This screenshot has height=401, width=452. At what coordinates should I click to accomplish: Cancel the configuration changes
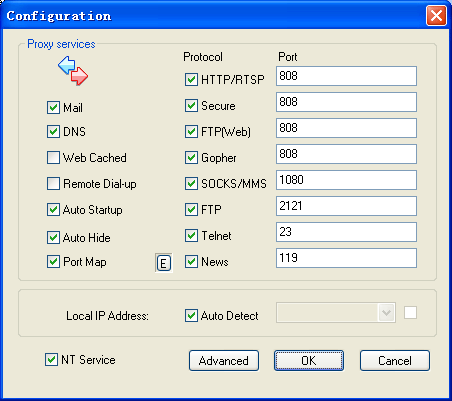395,360
